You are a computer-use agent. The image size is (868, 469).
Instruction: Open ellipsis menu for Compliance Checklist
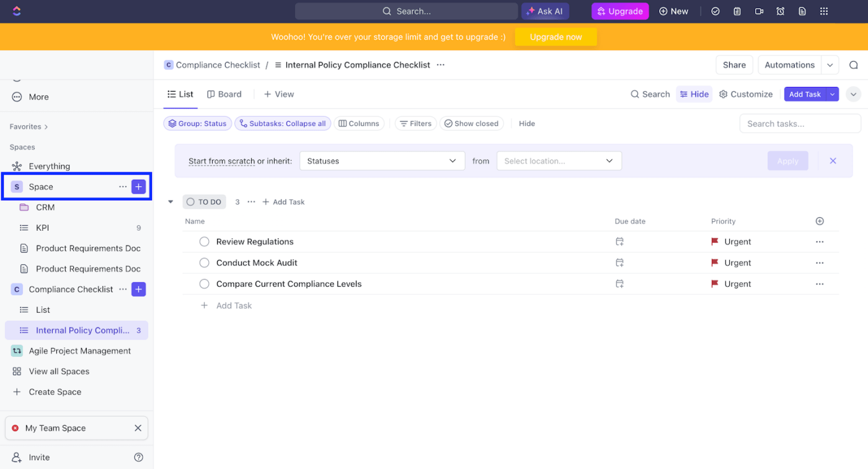coord(123,289)
